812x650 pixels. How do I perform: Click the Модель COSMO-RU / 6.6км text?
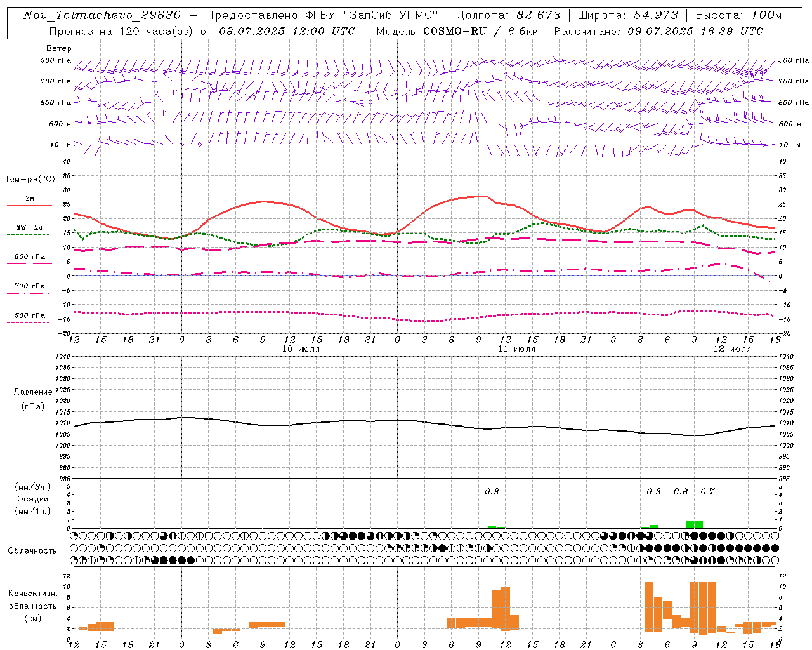point(457,31)
